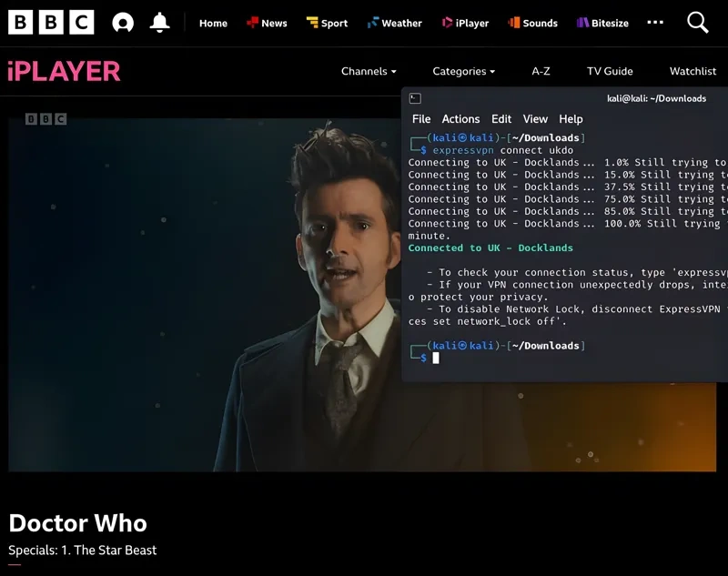Open the Watchlist link

pos(693,71)
